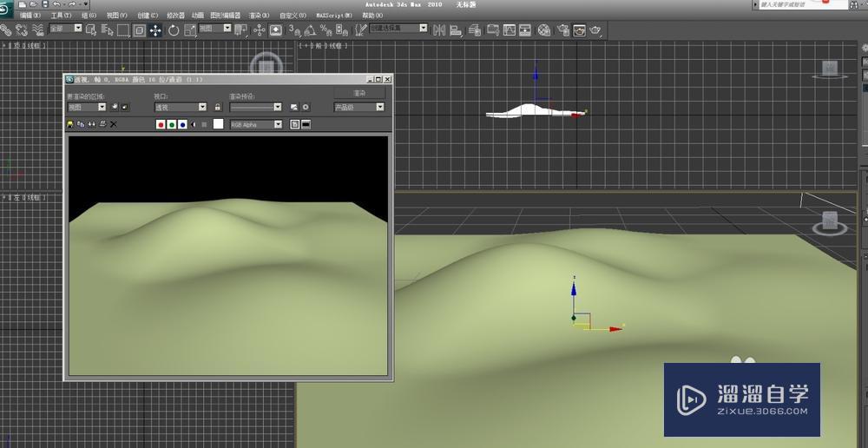Click the Undo arrow in quick access bar
Image resolution: width=868 pixels, height=448 pixels.
click(56, 3)
